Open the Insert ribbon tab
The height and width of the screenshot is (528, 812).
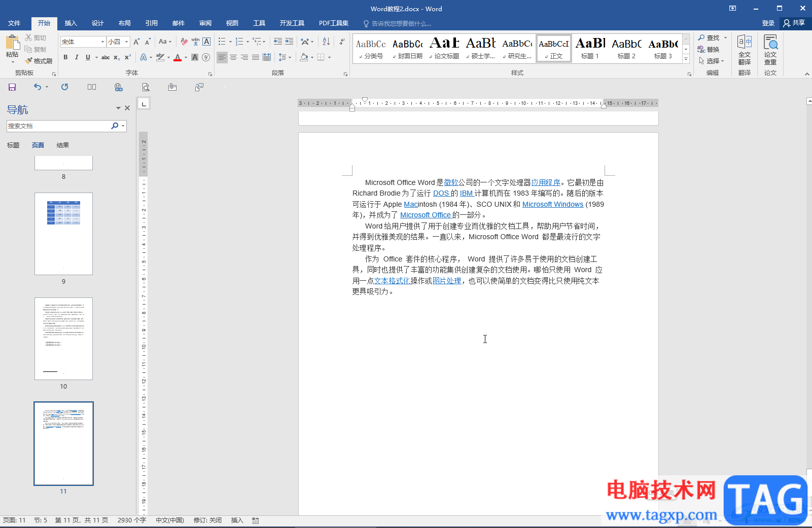click(71, 23)
